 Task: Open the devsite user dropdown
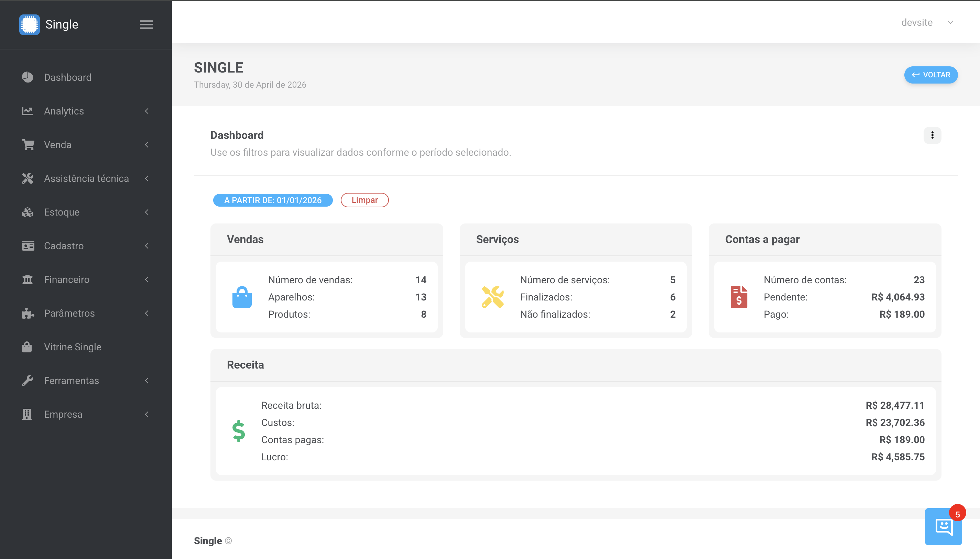pos(927,23)
